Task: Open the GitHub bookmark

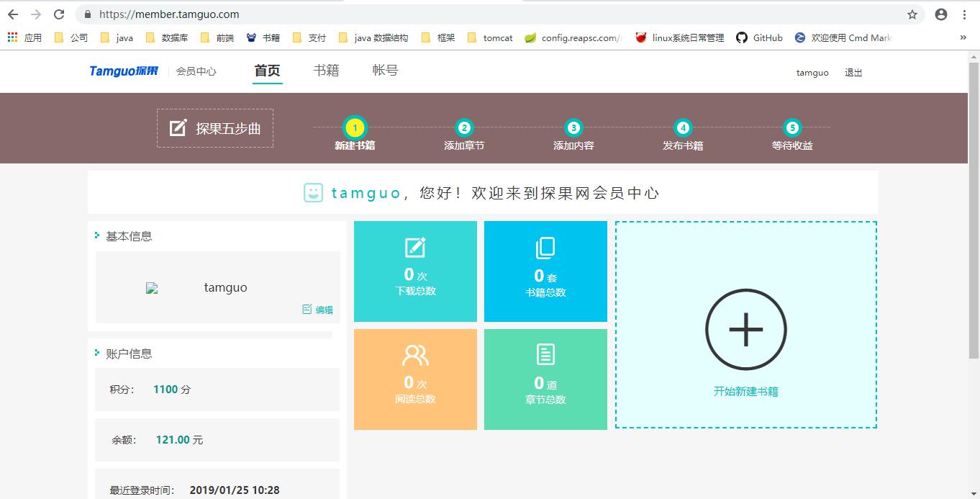Action: (x=759, y=37)
